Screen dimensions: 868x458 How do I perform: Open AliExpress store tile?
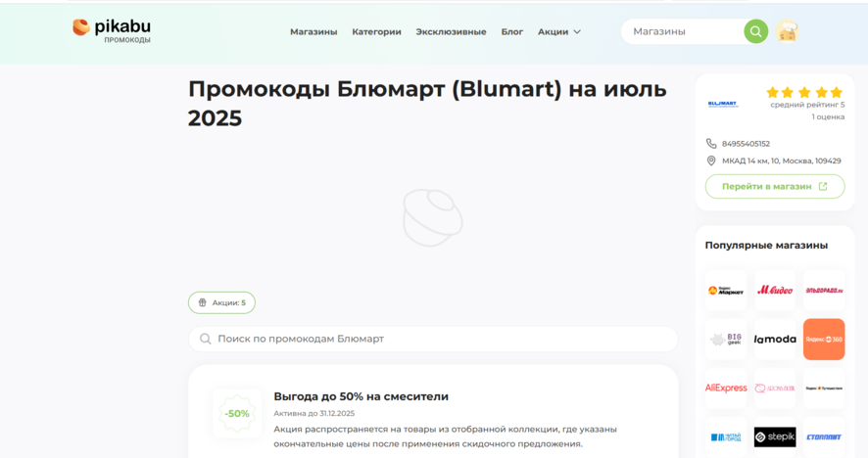pyautogui.click(x=726, y=388)
